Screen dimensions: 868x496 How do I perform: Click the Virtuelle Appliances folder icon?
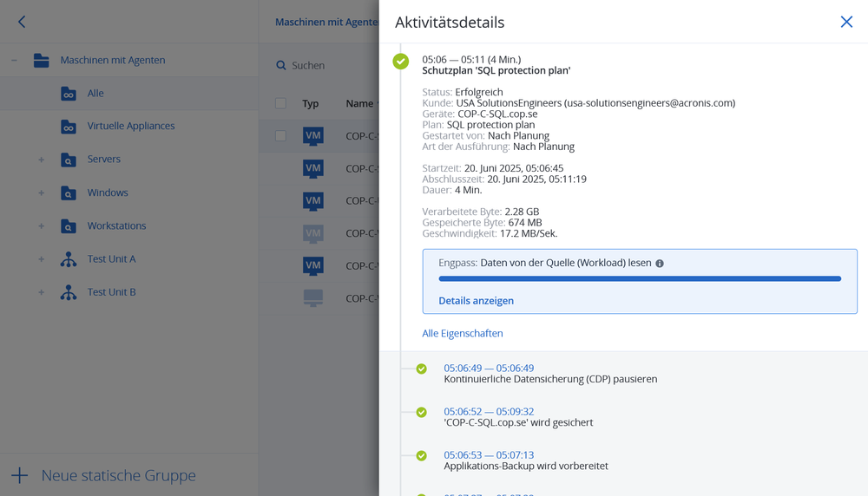(x=69, y=127)
